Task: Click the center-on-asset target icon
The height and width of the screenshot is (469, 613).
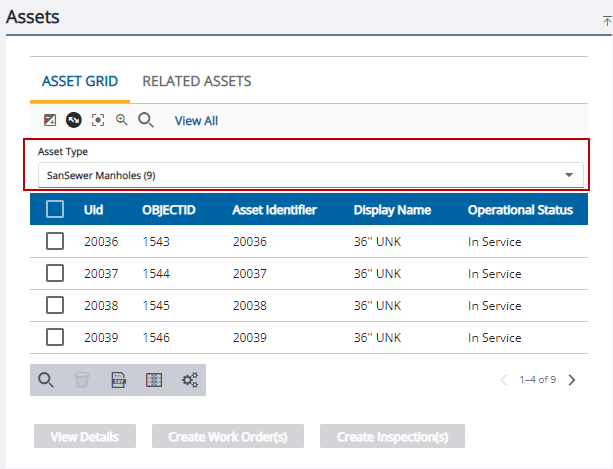Action: (98, 120)
